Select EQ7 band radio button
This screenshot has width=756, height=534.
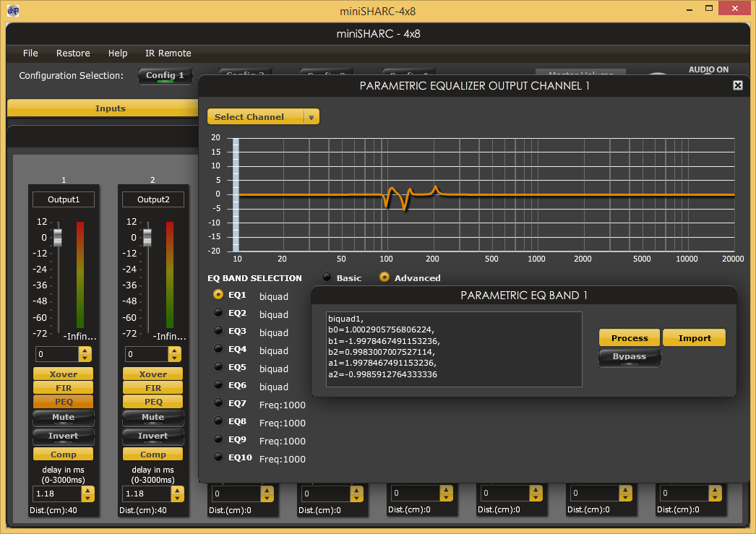(218, 403)
